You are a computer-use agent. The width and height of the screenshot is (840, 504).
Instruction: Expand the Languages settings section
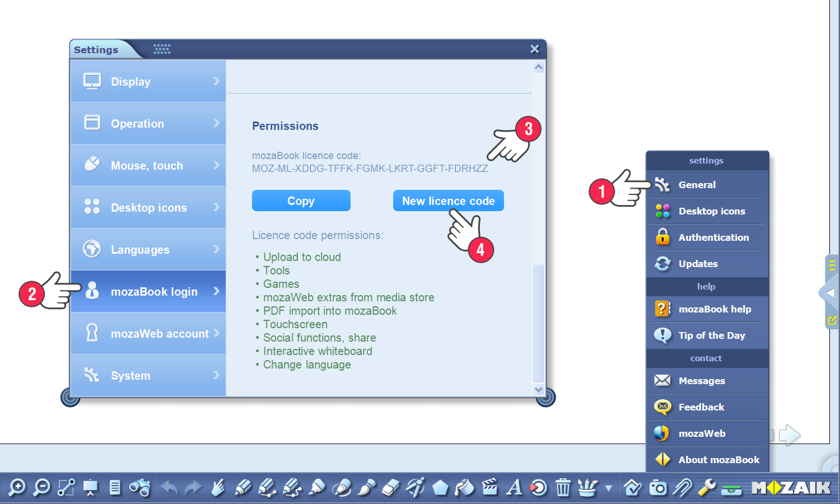[x=148, y=250]
